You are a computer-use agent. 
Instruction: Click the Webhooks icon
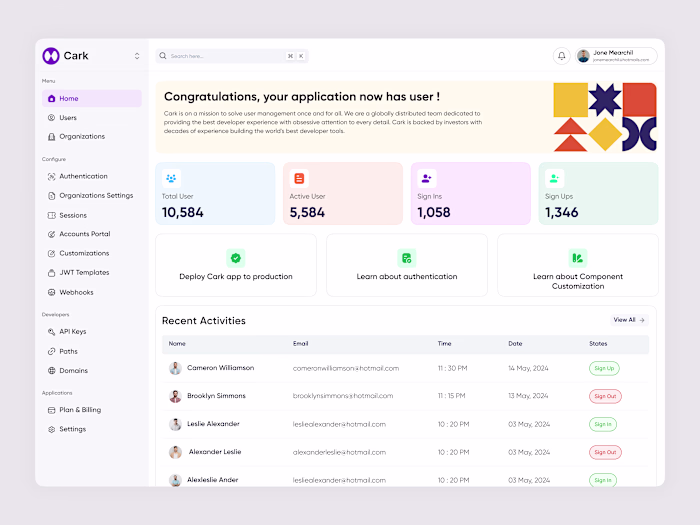tap(51, 292)
